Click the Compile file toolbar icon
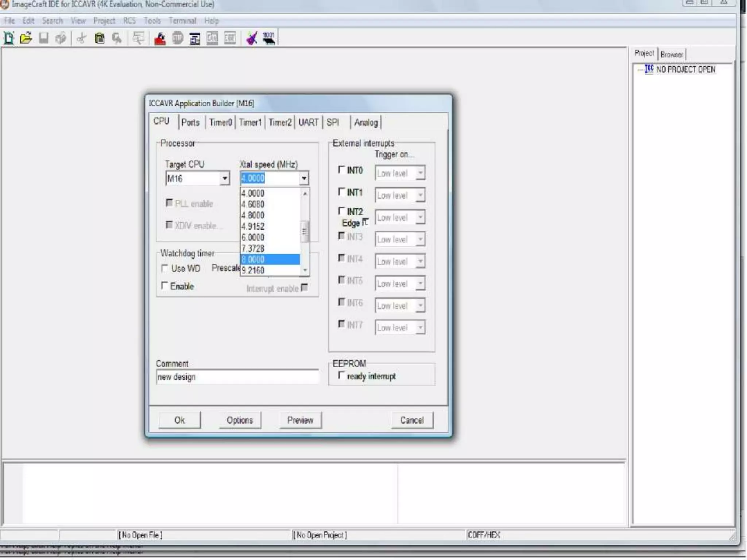The width and height of the screenshot is (747, 560). (212, 38)
